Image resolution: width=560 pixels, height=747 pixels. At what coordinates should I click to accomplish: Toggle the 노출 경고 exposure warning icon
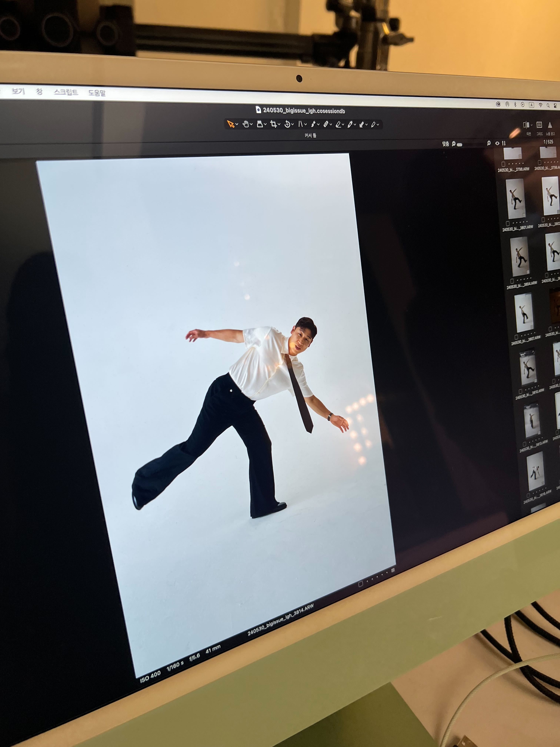click(x=550, y=125)
